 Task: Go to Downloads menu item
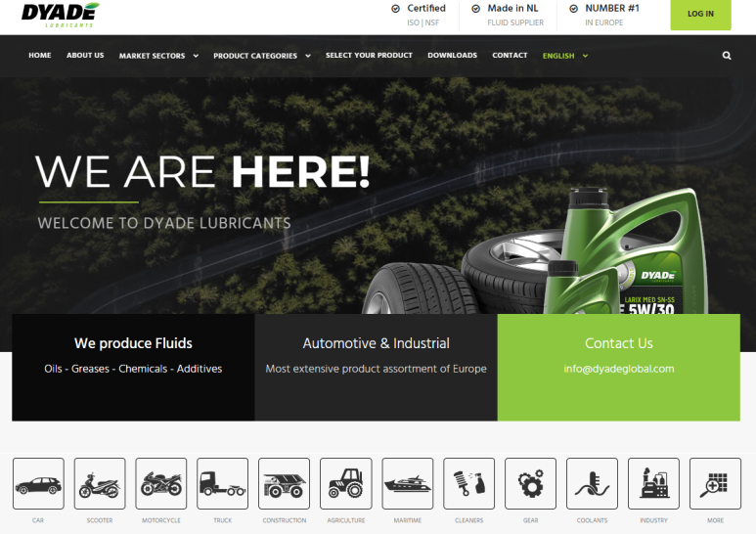[452, 56]
